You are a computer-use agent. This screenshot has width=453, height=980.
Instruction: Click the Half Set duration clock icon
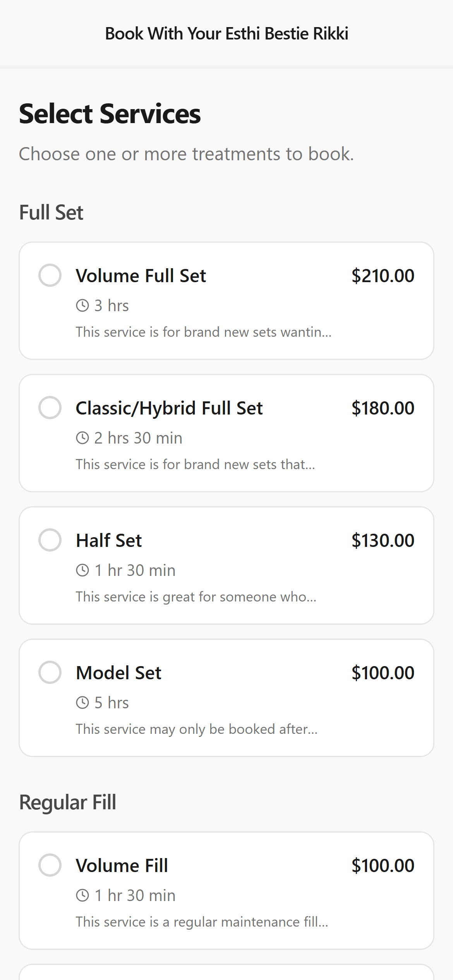(x=82, y=571)
